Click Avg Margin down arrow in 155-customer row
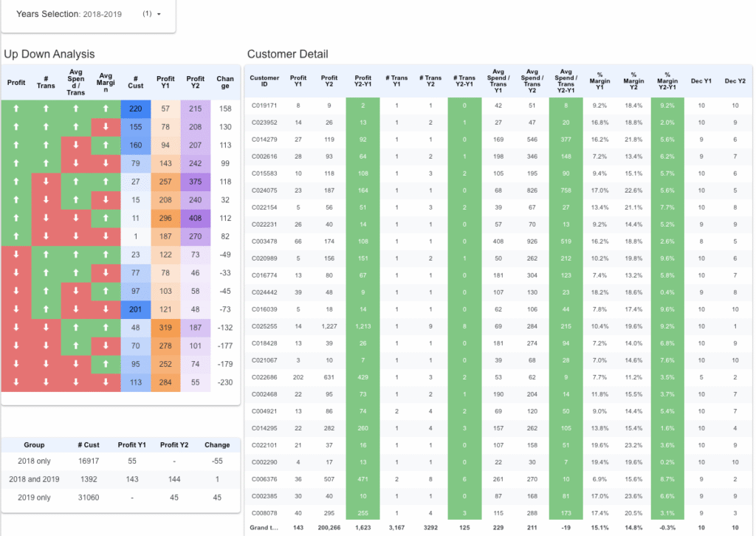 coord(106,127)
